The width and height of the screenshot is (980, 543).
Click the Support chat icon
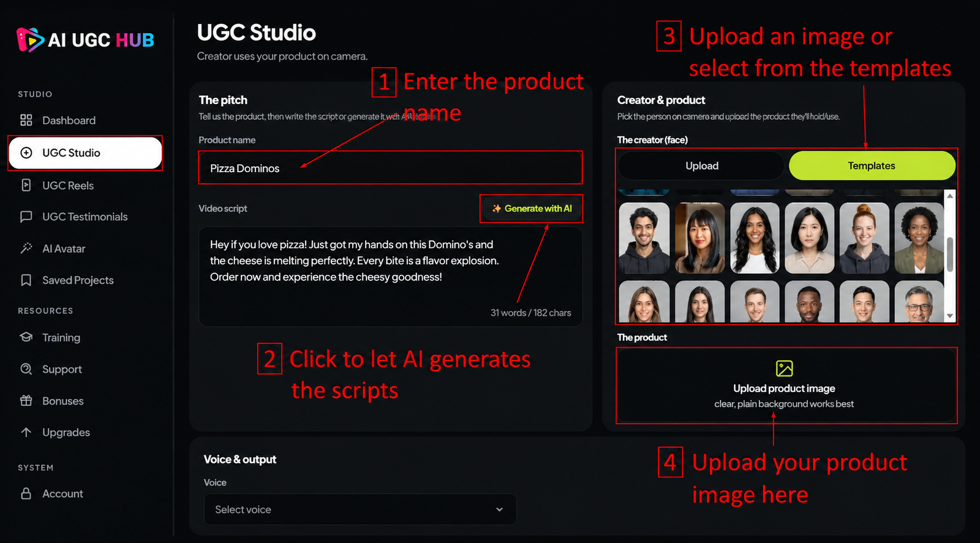point(26,369)
